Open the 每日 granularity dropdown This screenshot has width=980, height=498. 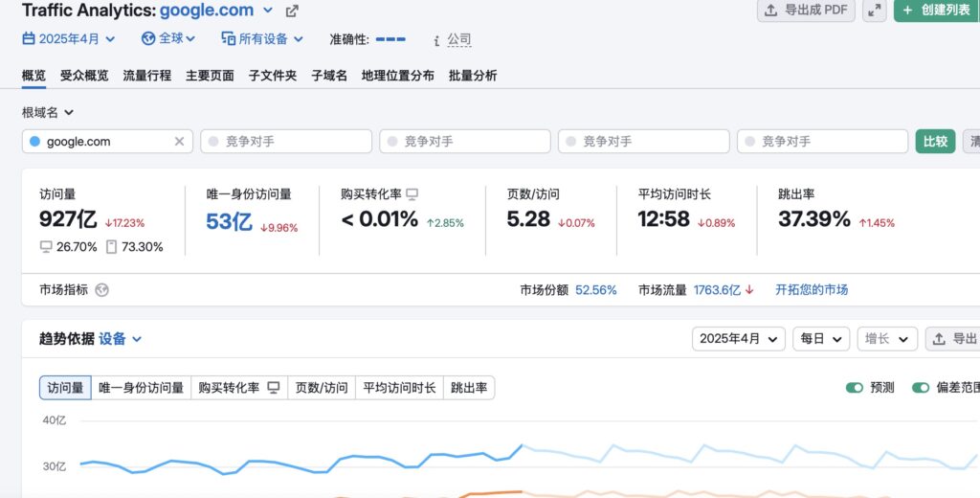tap(821, 339)
